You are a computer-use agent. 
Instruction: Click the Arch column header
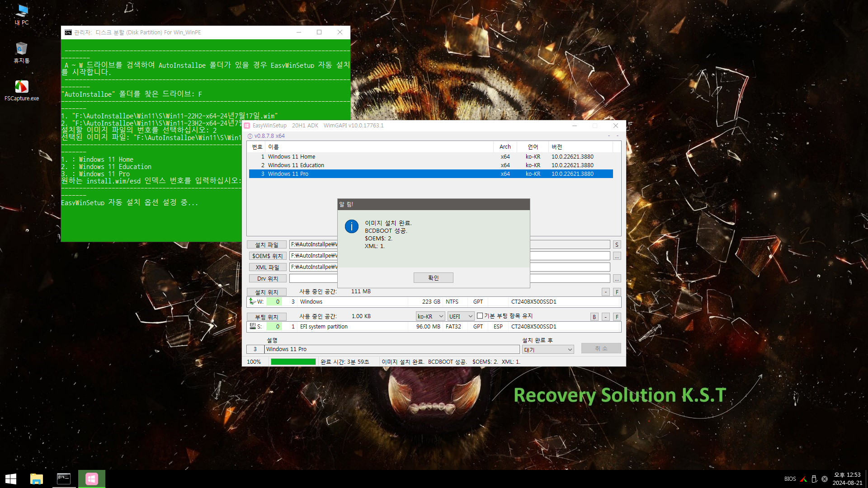505,147
